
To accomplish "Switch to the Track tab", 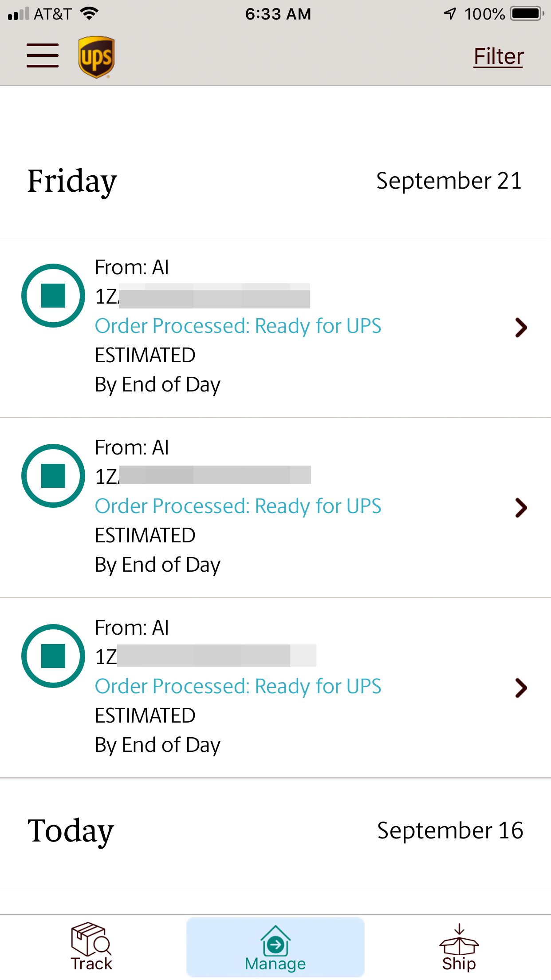I will click(x=91, y=947).
